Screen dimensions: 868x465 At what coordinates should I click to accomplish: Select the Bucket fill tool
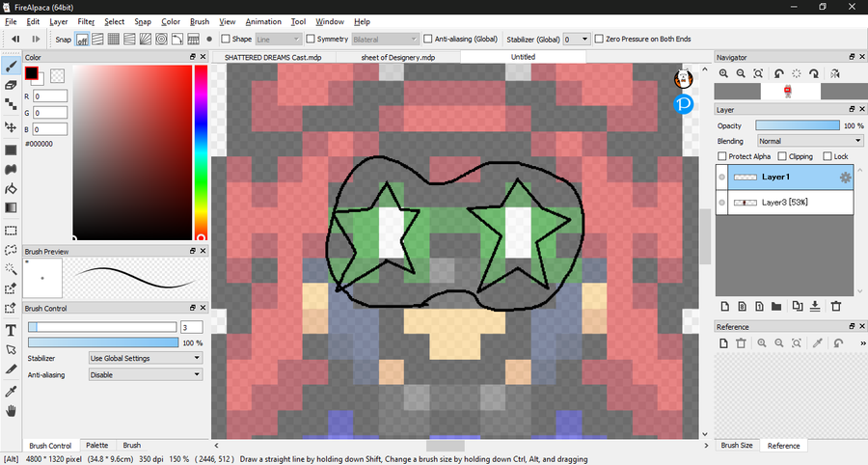tap(11, 188)
